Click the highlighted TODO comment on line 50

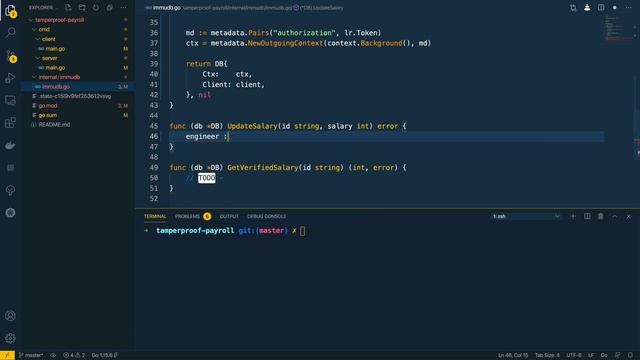pyautogui.click(x=207, y=178)
